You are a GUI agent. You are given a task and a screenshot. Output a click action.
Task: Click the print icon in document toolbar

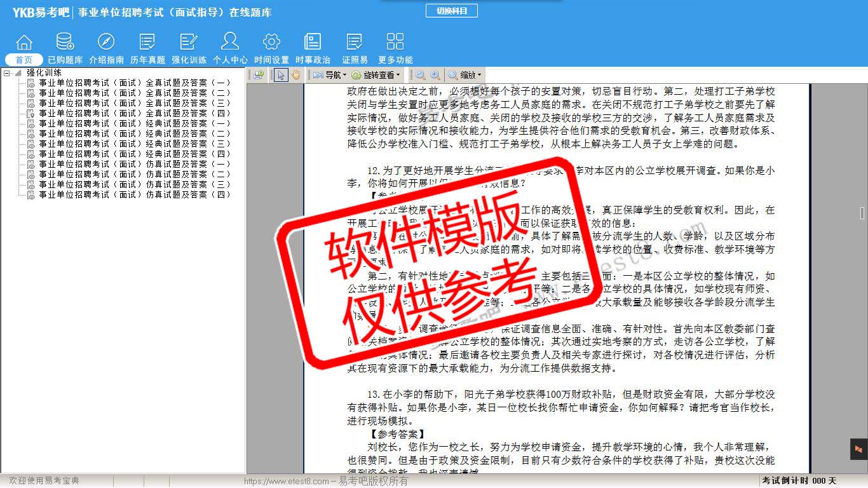coord(259,75)
